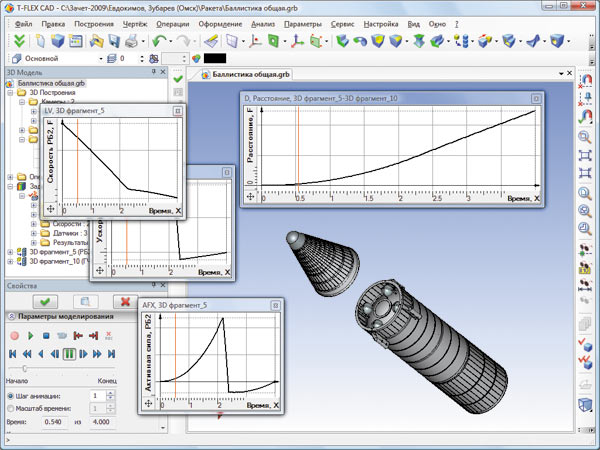Image resolution: width=600 pixels, height=450 pixels.
Task: Click the animation step stepper arrows
Action: (x=110, y=396)
